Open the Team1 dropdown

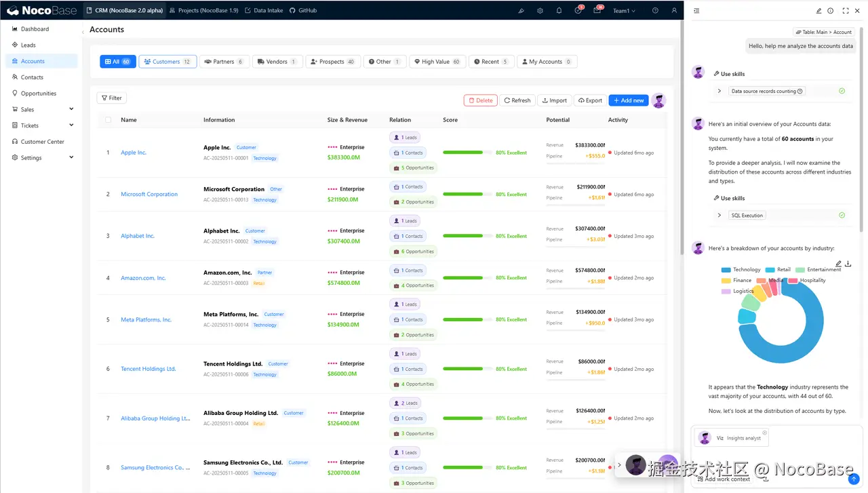pyautogui.click(x=624, y=11)
